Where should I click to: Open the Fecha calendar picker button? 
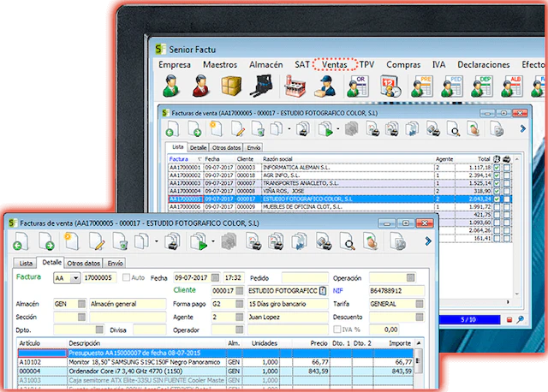click(215, 278)
